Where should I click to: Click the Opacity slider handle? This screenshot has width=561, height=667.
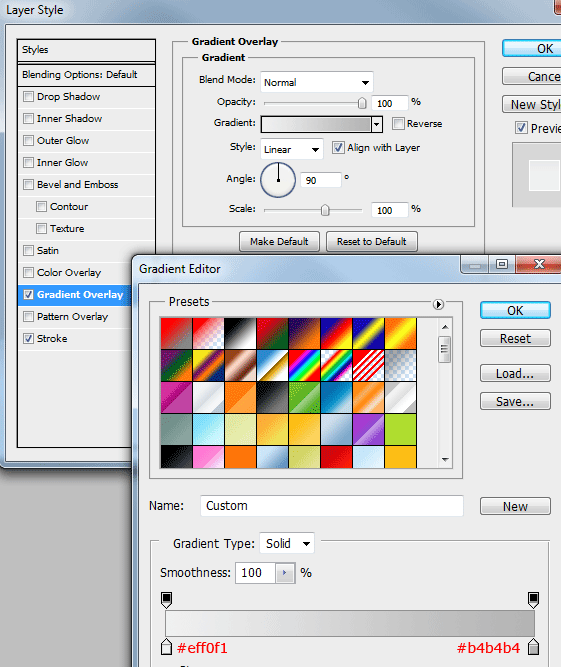362,103
